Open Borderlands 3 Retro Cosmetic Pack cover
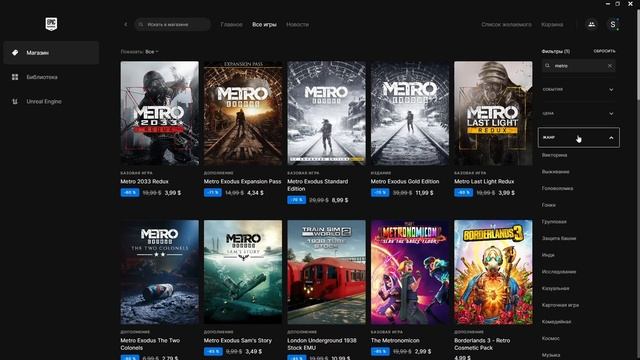640x360 pixels. (x=493, y=272)
